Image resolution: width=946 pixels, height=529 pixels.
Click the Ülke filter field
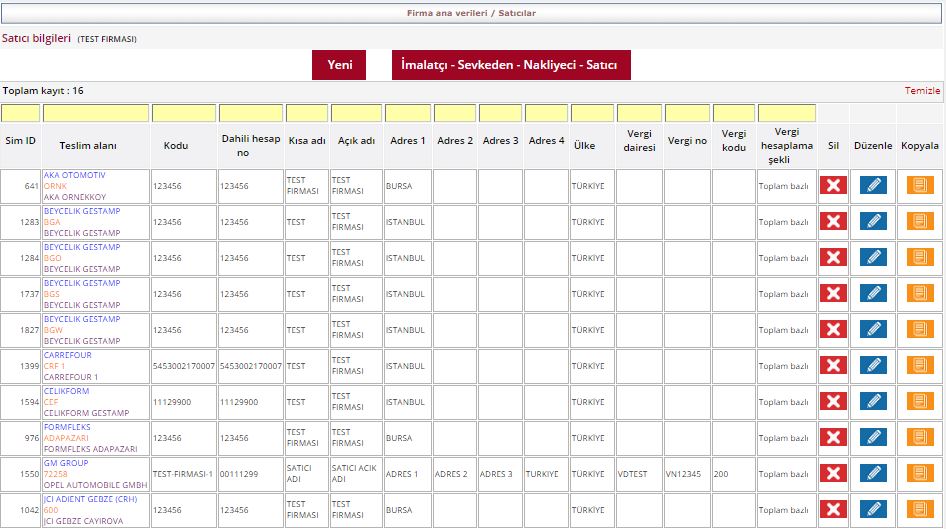point(592,113)
